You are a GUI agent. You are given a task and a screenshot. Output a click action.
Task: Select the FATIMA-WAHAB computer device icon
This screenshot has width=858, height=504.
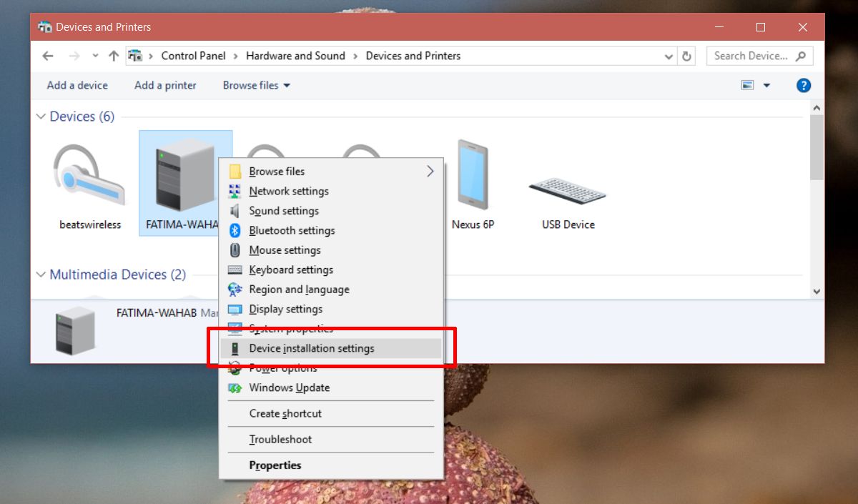click(184, 175)
